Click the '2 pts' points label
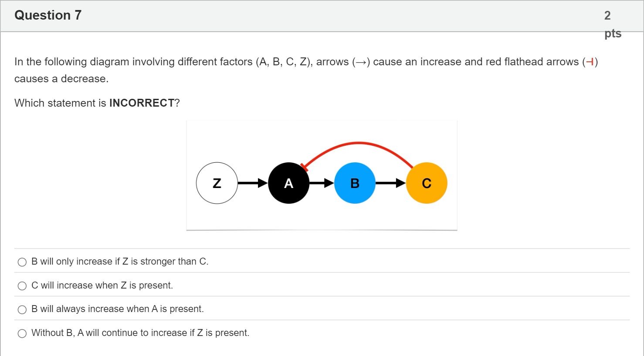The width and height of the screenshot is (644, 356). (x=613, y=24)
